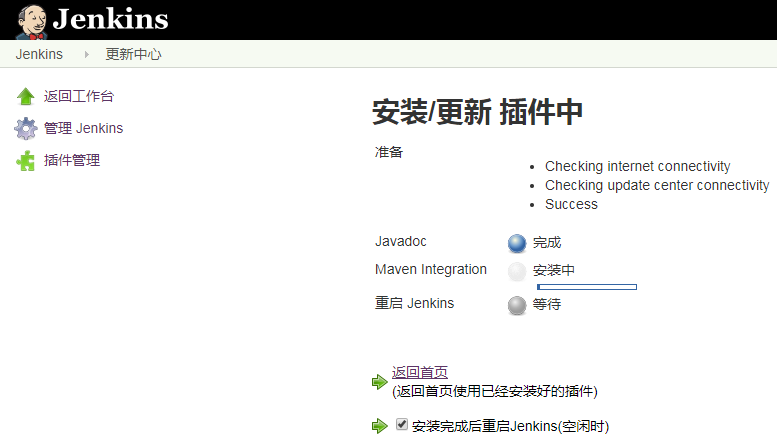Viewport: 777px width, 444px height.
Task: Click the Jenkins butler logo icon
Action: pos(31,21)
